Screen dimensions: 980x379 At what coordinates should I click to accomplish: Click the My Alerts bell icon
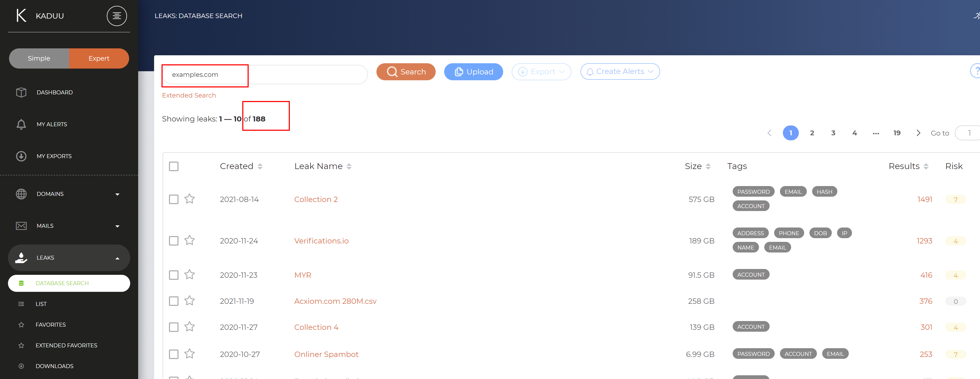pyautogui.click(x=21, y=124)
